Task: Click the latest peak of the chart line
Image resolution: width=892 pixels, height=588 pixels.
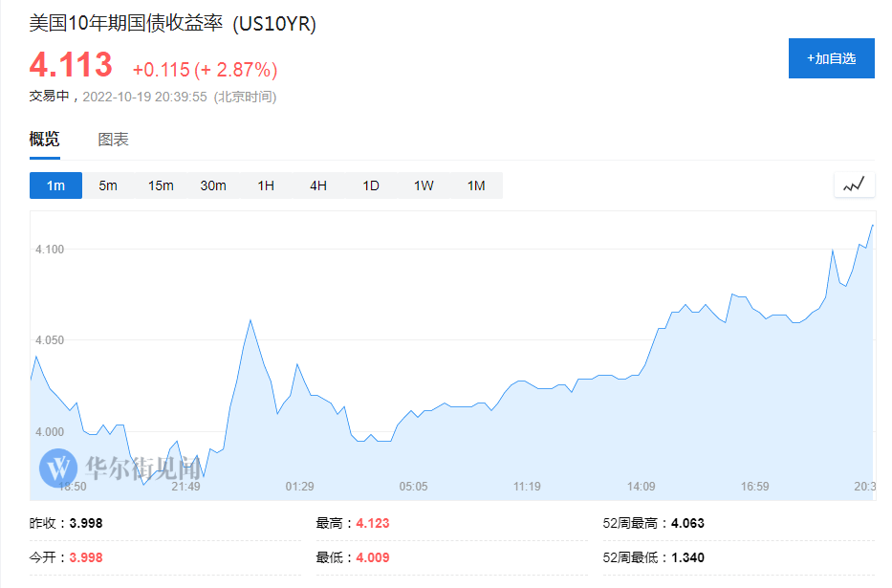Action: (x=872, y=226)
